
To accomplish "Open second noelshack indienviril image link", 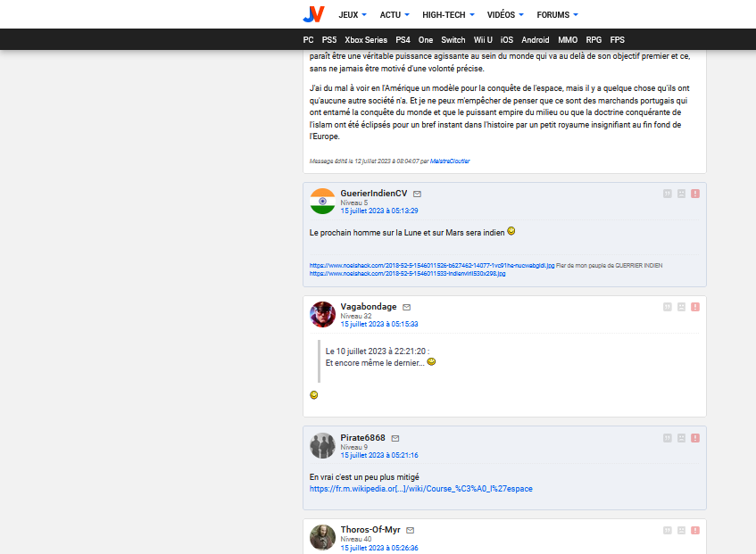I will tap(407, 274).
